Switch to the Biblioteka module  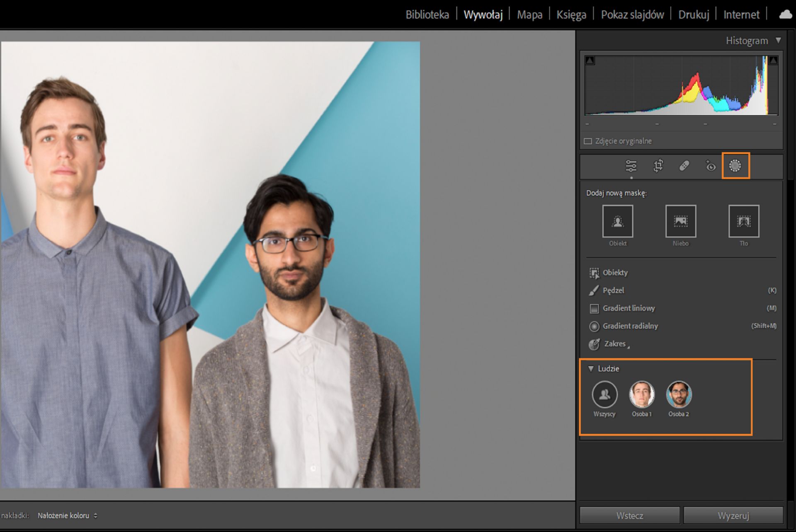427,15
